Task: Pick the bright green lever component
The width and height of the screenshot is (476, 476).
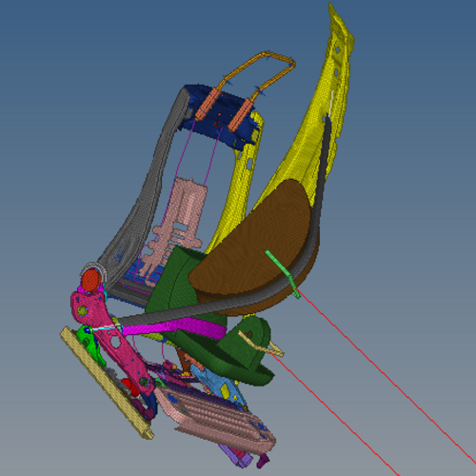Action: 90,344
